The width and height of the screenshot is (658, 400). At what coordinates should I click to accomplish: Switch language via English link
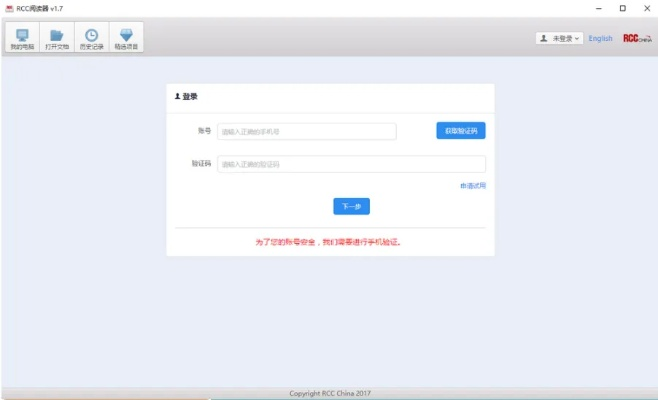pyautogui.click(x=600, y=39)
